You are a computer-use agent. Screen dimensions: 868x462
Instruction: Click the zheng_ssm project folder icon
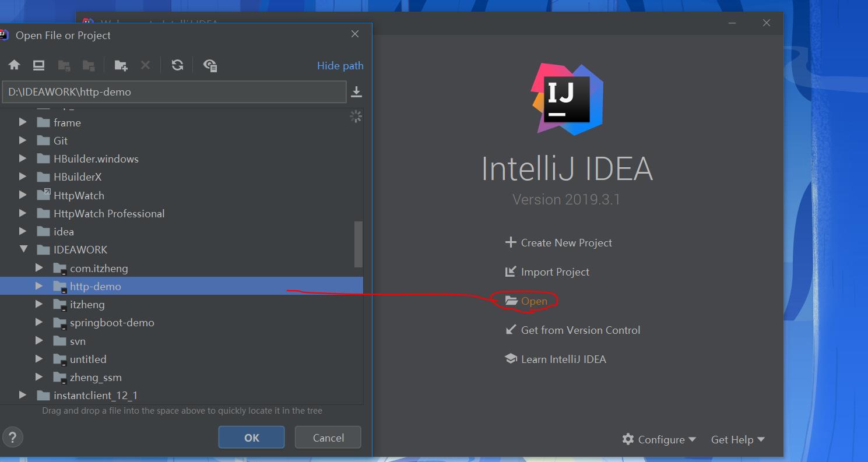(60, 378)
